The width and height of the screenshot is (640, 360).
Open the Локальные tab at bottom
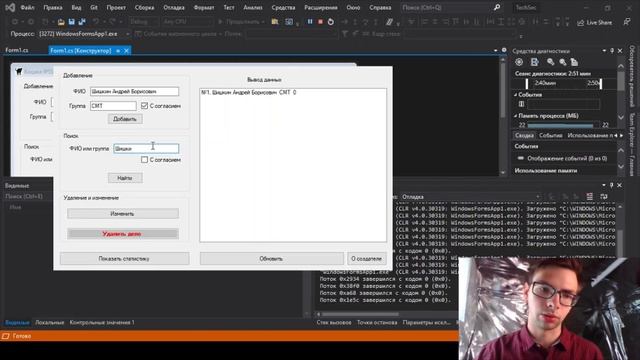(x=49, y=322)
